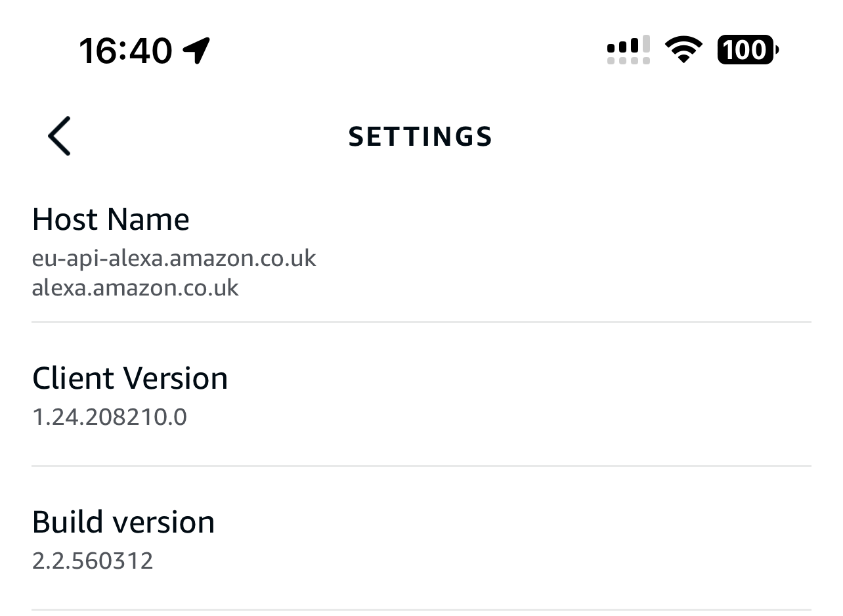This screenshot has height=616, width=843.
Task: Select the Client Version settings row
Action: (130, 378)
